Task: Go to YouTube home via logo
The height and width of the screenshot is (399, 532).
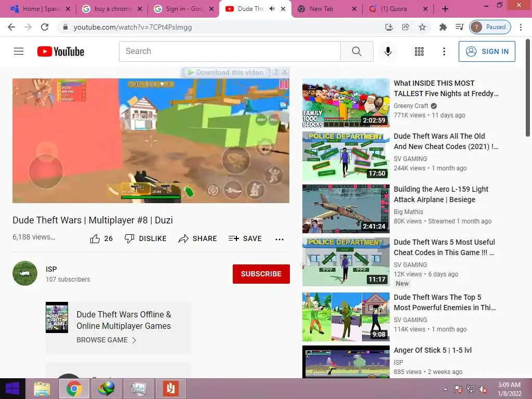Action: pos(61,51)
